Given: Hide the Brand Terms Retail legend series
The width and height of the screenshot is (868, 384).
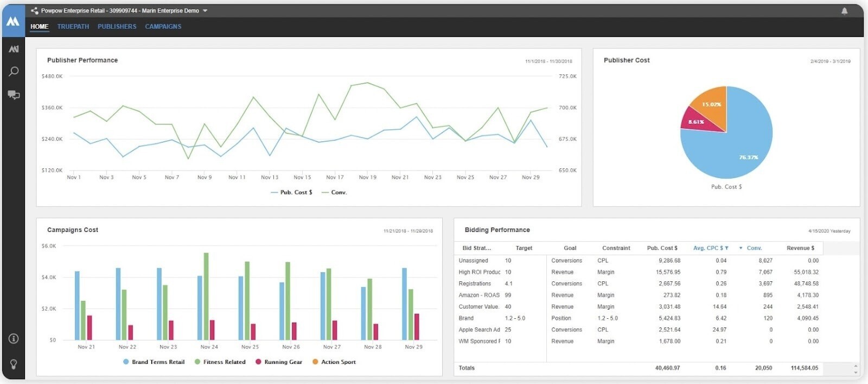Looking at the screenshot, I should pyautogui.click(x=154, y=362).
